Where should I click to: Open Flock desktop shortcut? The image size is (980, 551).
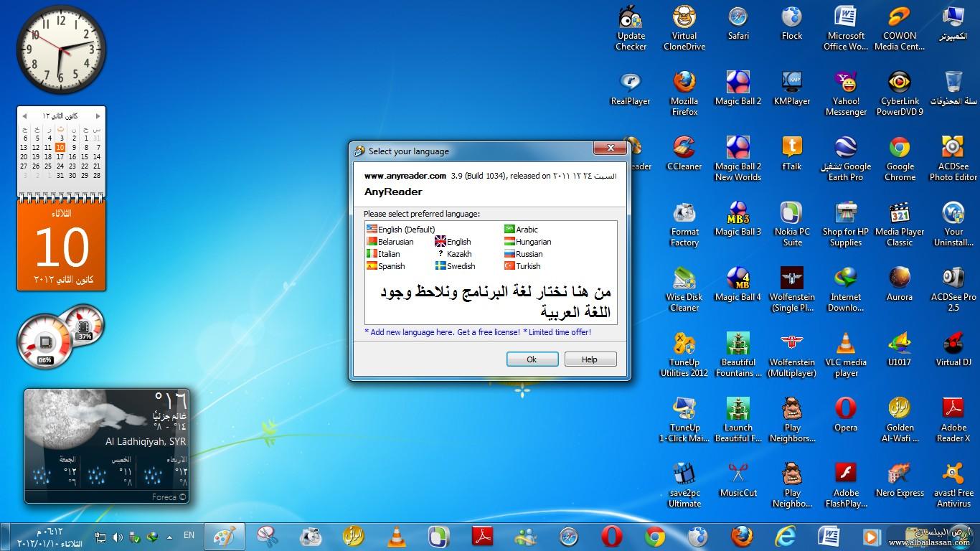click(x=792, y=24)
